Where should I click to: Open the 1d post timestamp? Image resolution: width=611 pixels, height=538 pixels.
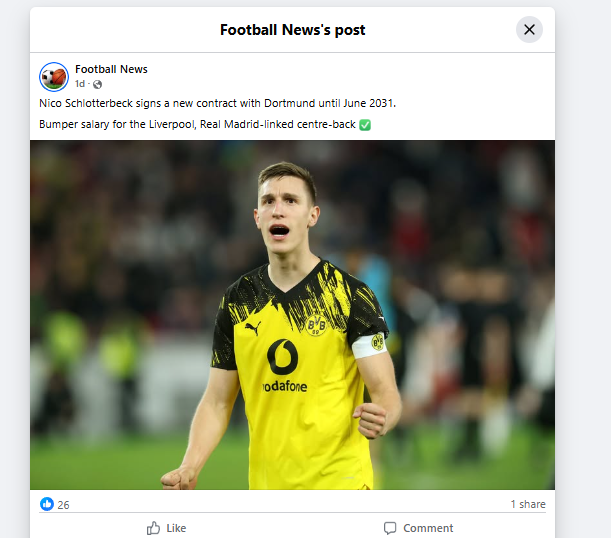[80, 84]
